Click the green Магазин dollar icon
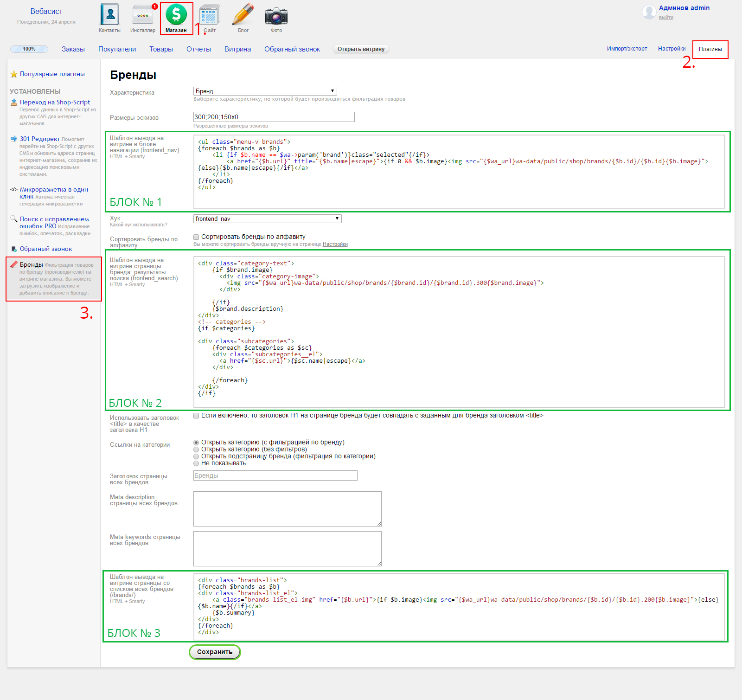Viewport: 742px width, 700px height. coord(176,14)
